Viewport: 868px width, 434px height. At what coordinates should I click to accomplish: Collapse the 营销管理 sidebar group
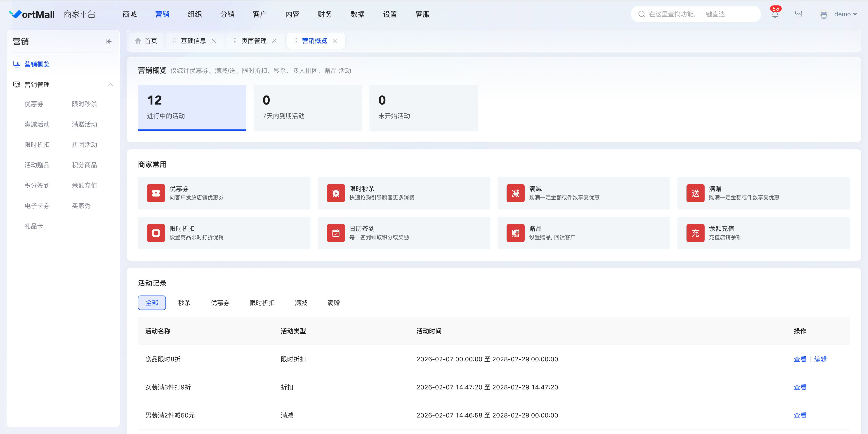pyautogui.click(x=110, y=85)
